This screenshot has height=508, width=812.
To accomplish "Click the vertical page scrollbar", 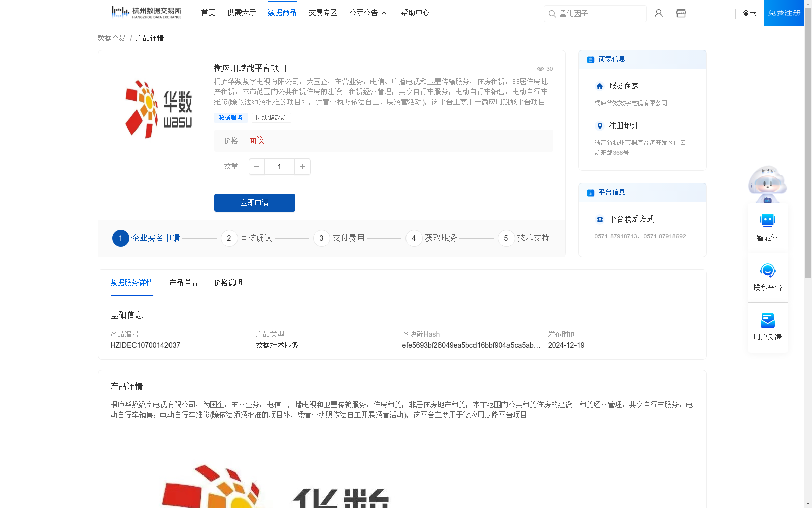I will click(808, 142).
